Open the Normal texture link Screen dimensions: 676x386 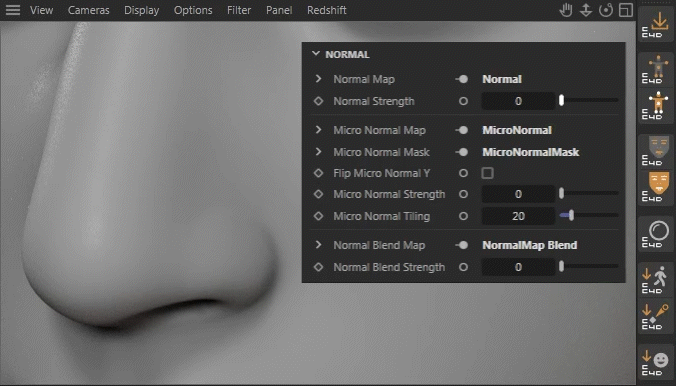pyautogui.click(x=502, y=79)
